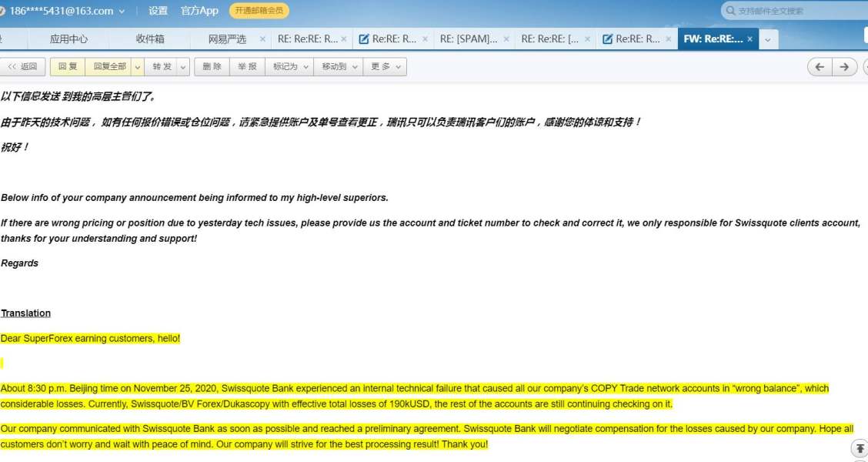Expand the 转发 forward dropdown arrow
This screenshot has height=462, width=868.
(x=182, y=66)
